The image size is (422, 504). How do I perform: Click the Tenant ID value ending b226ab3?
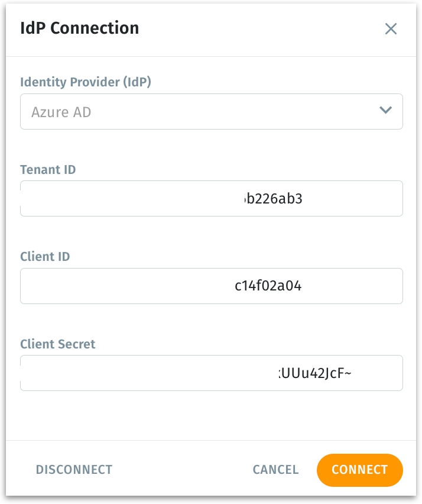pyautogui.click(x=274, y=199)
